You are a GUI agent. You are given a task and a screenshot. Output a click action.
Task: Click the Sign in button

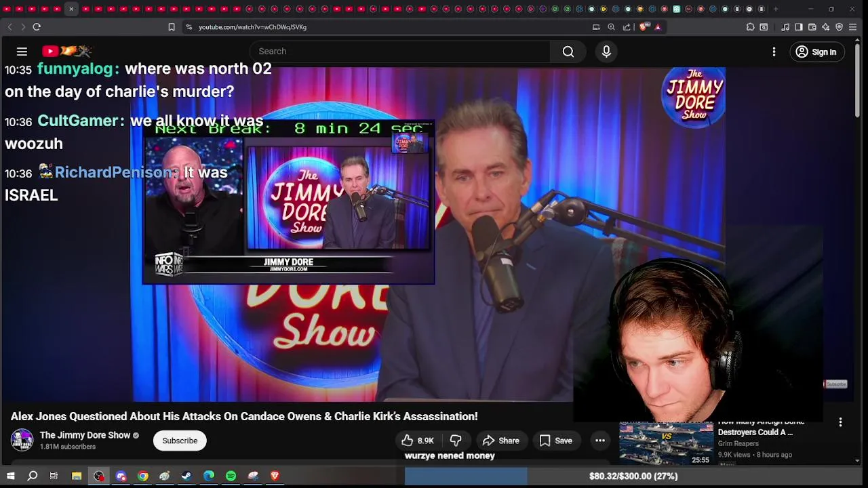pos(816,52)
